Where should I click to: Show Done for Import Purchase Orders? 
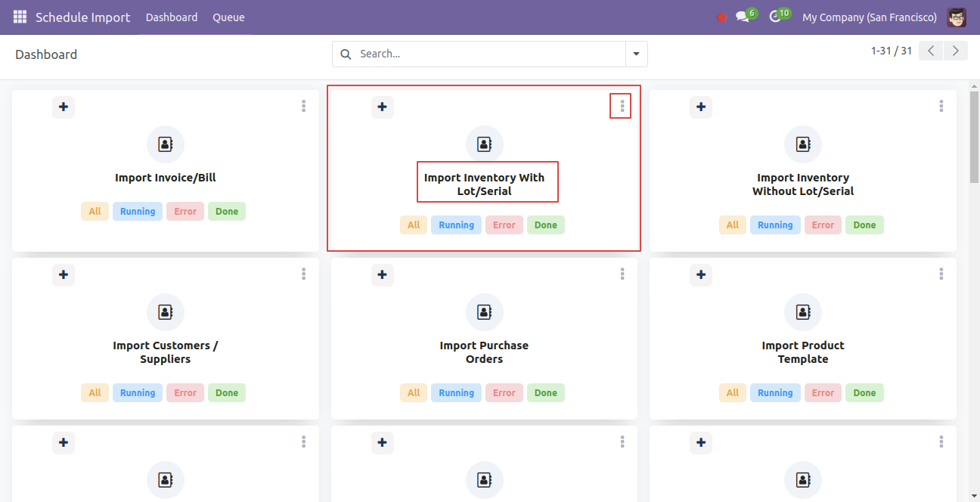546,393
